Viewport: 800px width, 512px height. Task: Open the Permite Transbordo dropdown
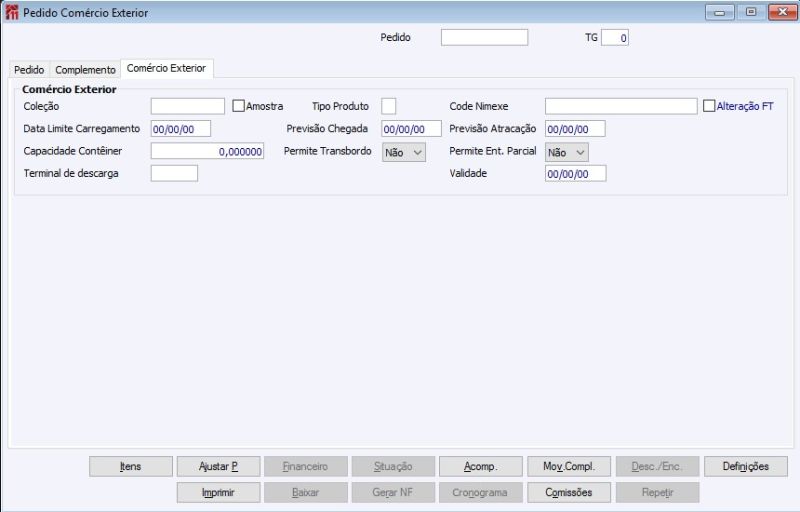(404, 152)
